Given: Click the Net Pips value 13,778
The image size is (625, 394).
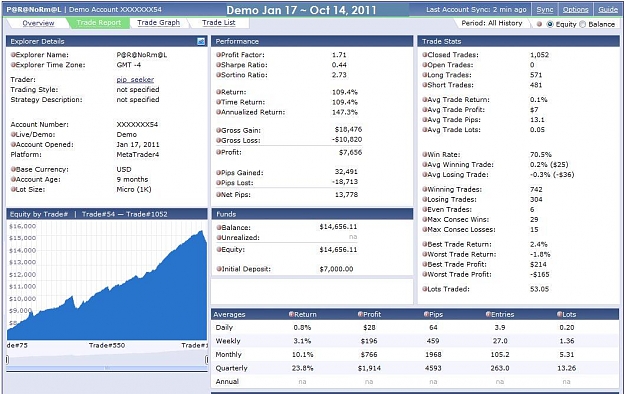Looking at the screenshot, I should 346,195.
